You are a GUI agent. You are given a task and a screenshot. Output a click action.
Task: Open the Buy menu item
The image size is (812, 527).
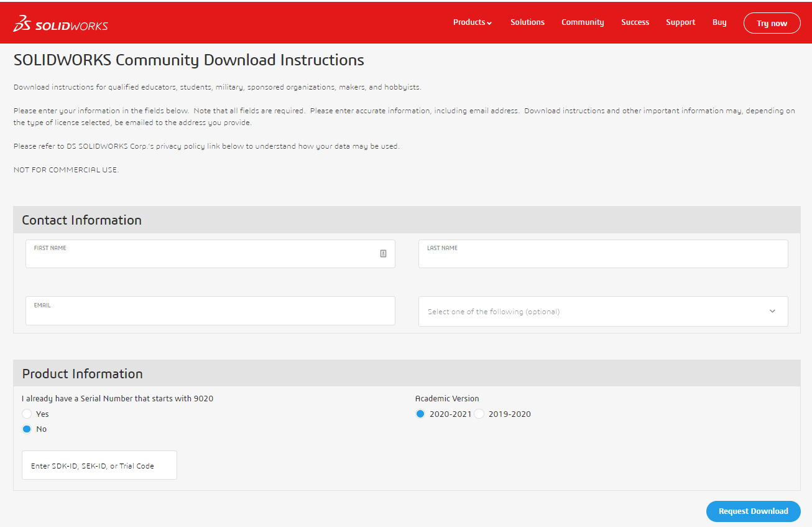click(719, 22)
